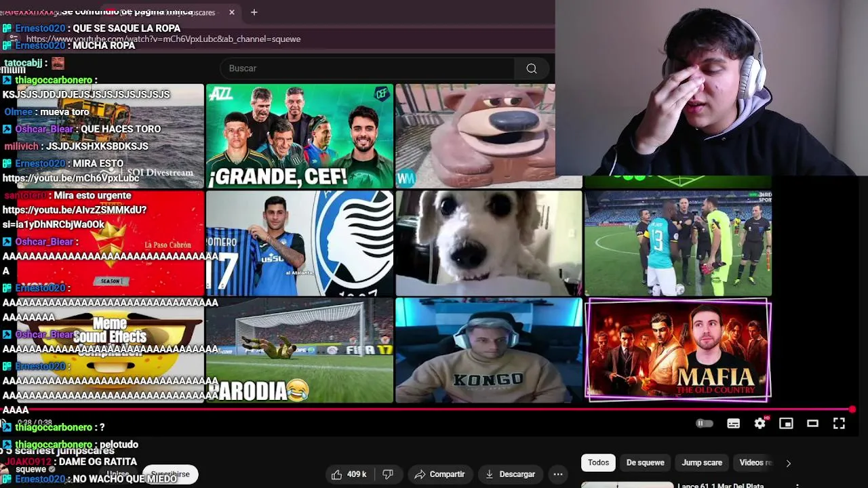The width and height of the screenshot is (868, 488).
Task: Like the video with 409 k
Action: (x=350, y=474)
